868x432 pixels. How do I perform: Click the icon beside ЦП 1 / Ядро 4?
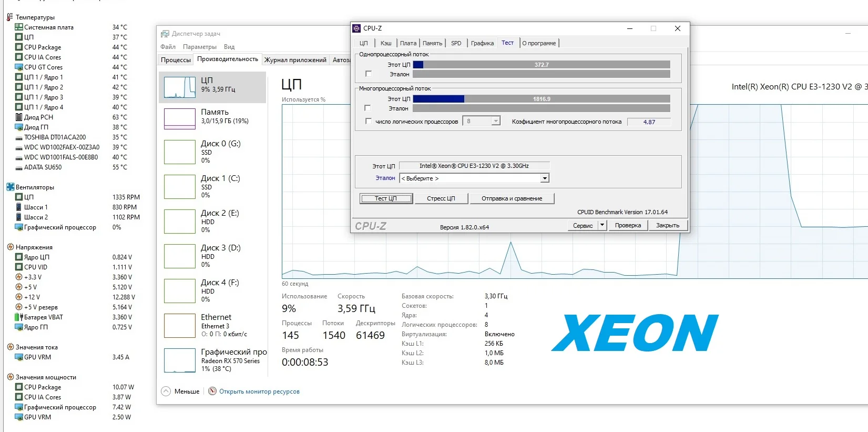pyautogui.click(x=19, y=107)
